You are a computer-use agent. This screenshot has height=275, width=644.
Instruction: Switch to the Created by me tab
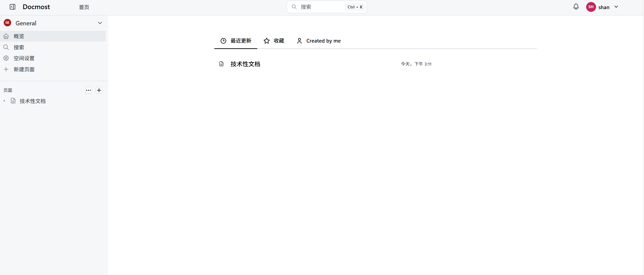point(318,41)
